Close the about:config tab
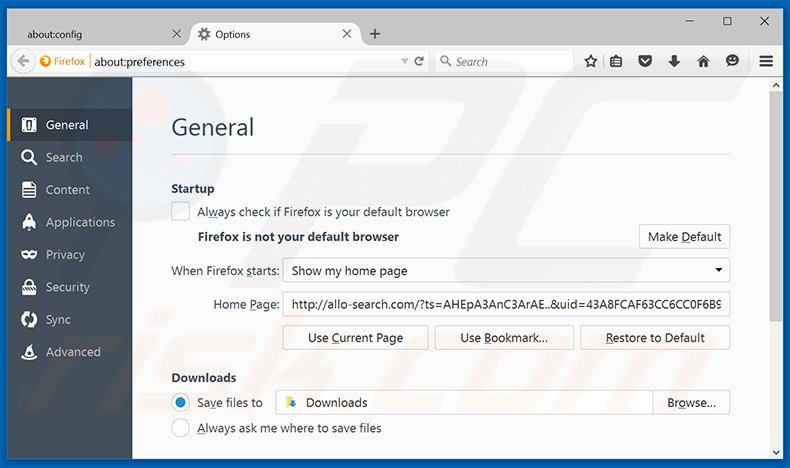 tap(176, 34)
